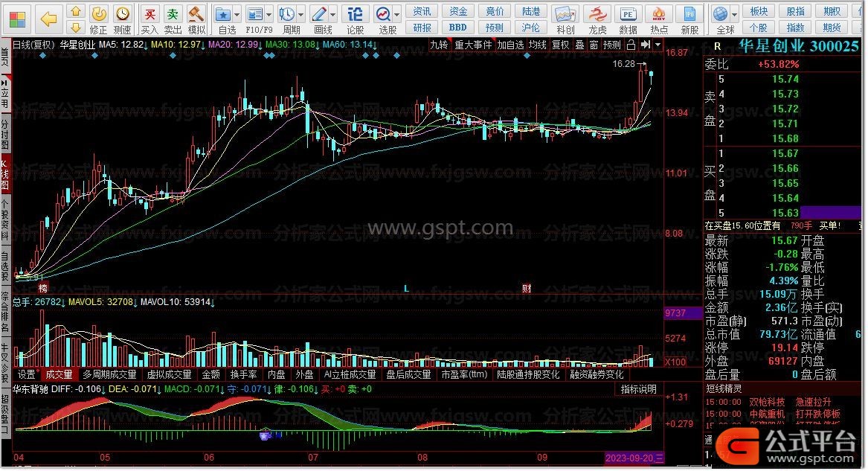The width and height of the screenshot is (868, 471).
Task: Open the 板块 toolbar button
Action: (x=759, y=12)
